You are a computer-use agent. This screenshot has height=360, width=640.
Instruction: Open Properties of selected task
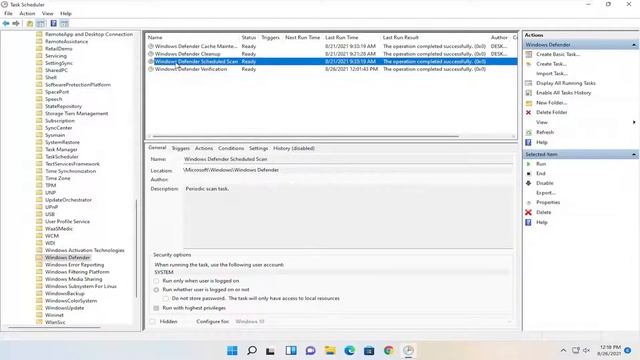548,202
